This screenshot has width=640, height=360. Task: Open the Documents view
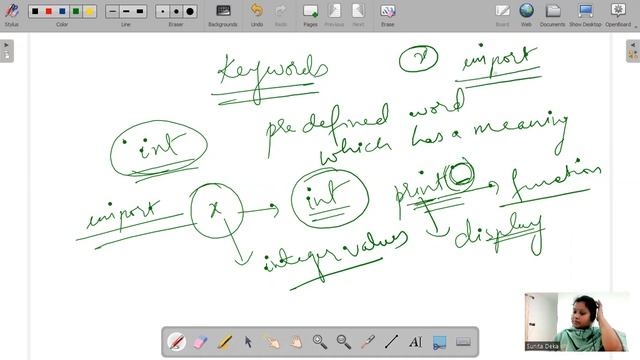coord(553,15)
